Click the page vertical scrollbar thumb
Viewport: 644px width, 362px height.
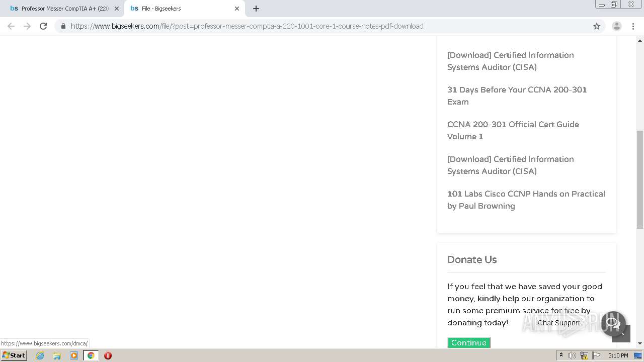pos(640,179)
